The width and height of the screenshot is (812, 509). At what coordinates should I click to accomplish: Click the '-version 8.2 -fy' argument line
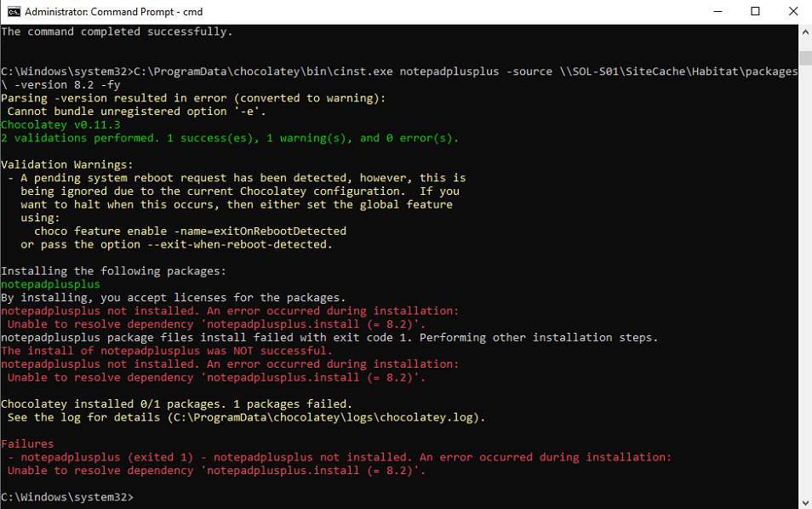[x=60, y=85]
